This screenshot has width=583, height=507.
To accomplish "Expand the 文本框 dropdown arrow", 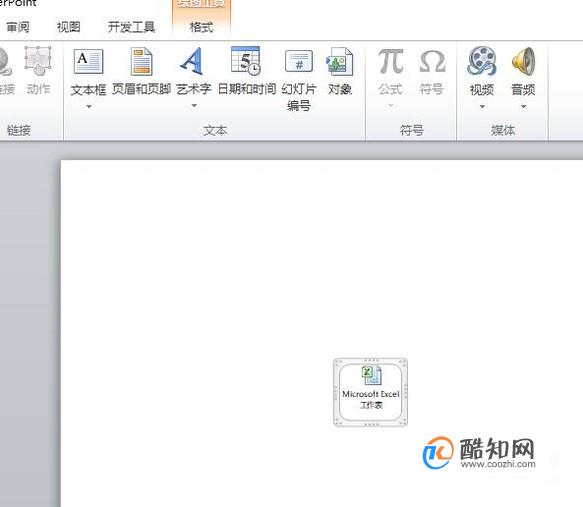I will point(89,107).
